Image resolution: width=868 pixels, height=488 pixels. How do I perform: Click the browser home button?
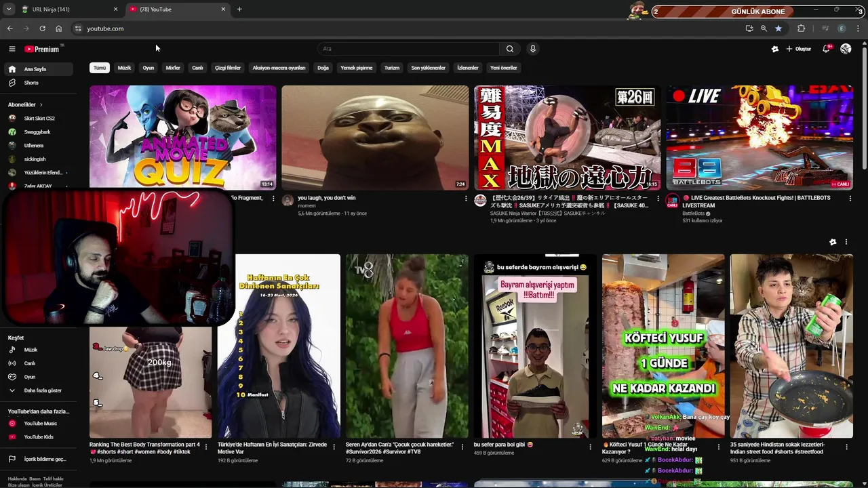pos(58,28)
